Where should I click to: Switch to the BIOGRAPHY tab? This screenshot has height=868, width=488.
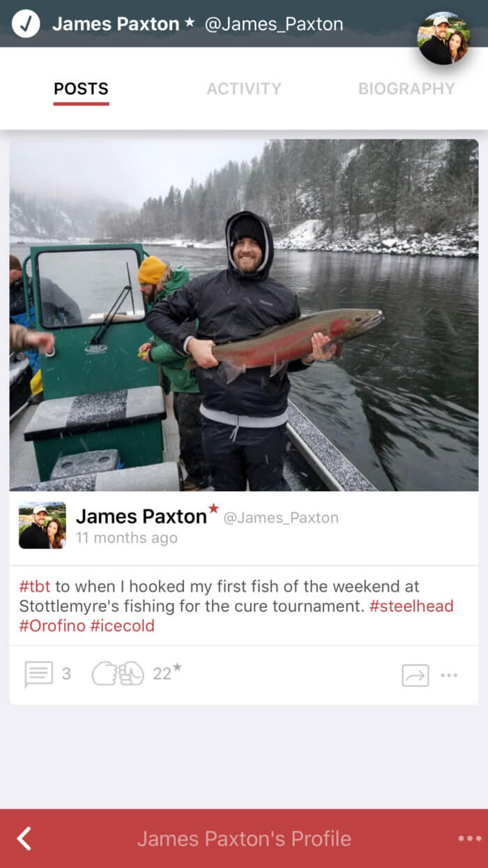(x=406, y=89)
